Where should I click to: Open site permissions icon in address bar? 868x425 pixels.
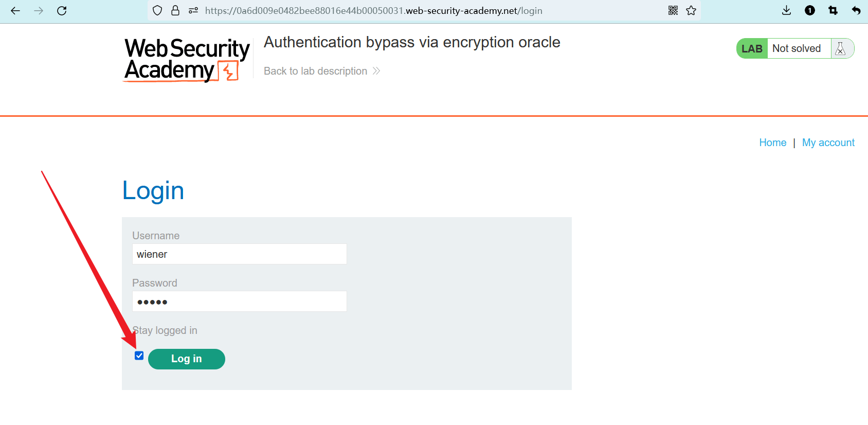[193, 11]
